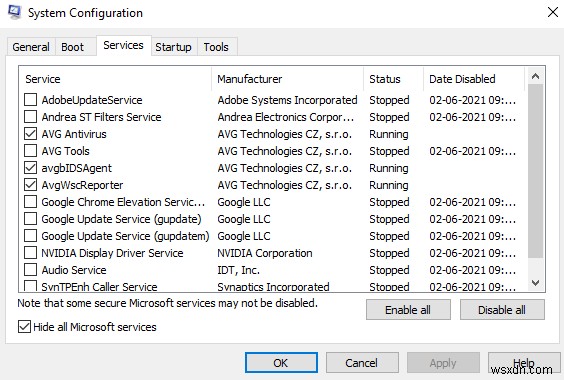564x380 pixels.
Task: Switch to the General tab
Action: (x=31, y=47)
